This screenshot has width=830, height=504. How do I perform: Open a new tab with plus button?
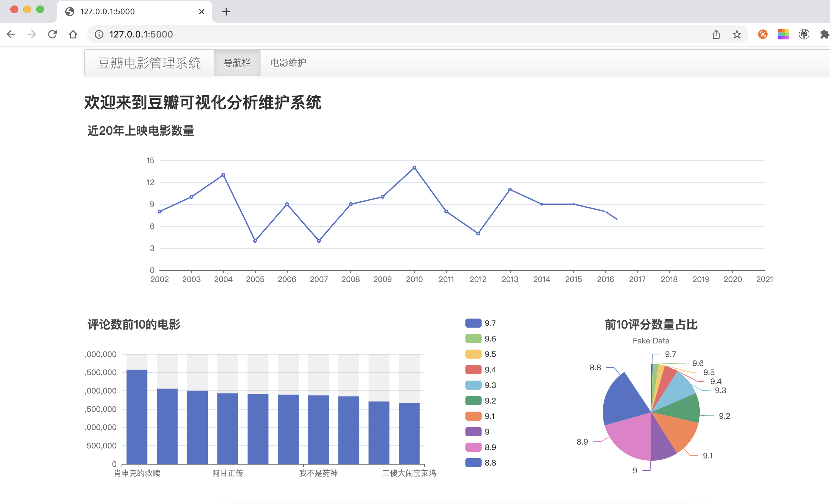(226, 12)
